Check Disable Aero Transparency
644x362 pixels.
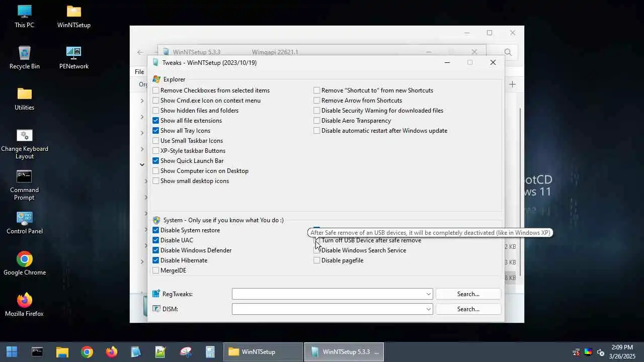pyautogui.click(x=317, y=121)
